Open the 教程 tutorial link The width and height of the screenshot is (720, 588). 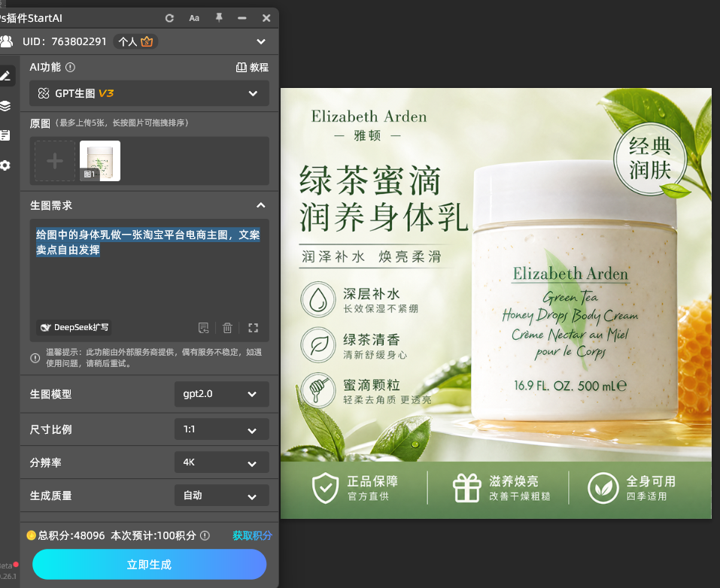[x=252, y=68]
